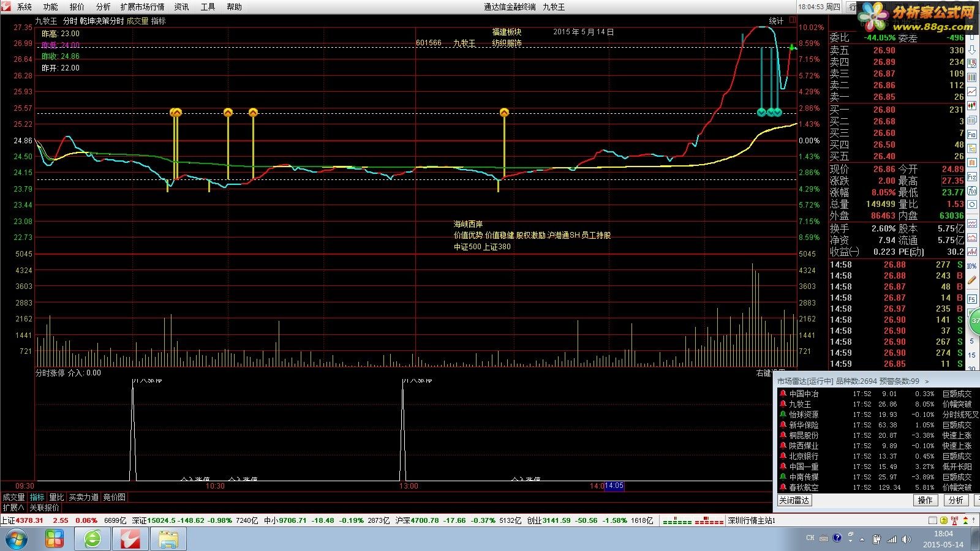
Task: Click the yellow tree structure icon
Action: click(972, 148)
